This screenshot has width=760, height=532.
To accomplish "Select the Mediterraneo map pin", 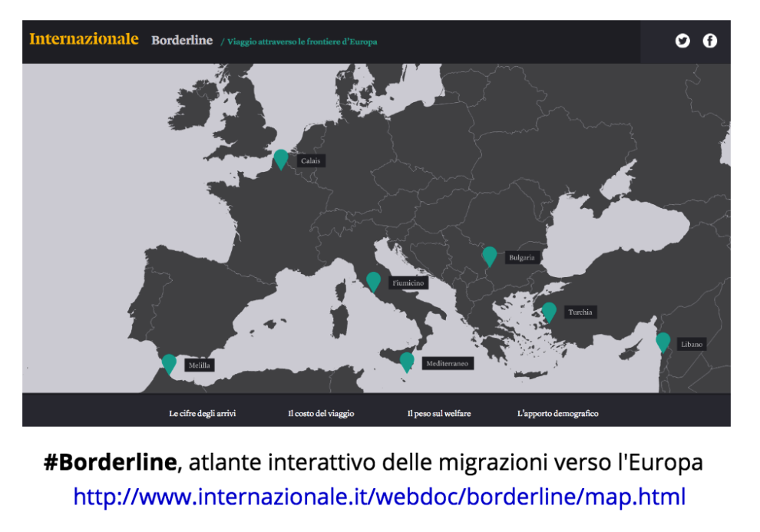I will [407, 362].
